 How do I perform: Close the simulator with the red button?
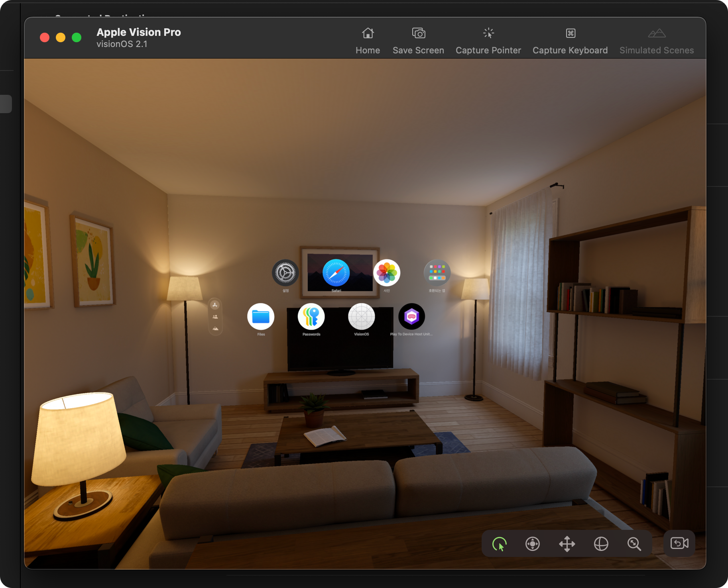[45, 37]
